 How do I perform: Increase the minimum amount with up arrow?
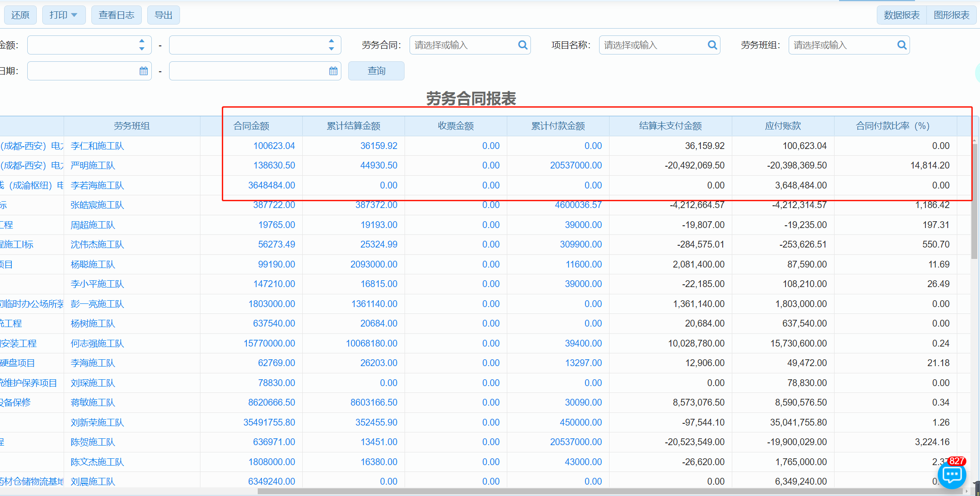coord(142,41)
